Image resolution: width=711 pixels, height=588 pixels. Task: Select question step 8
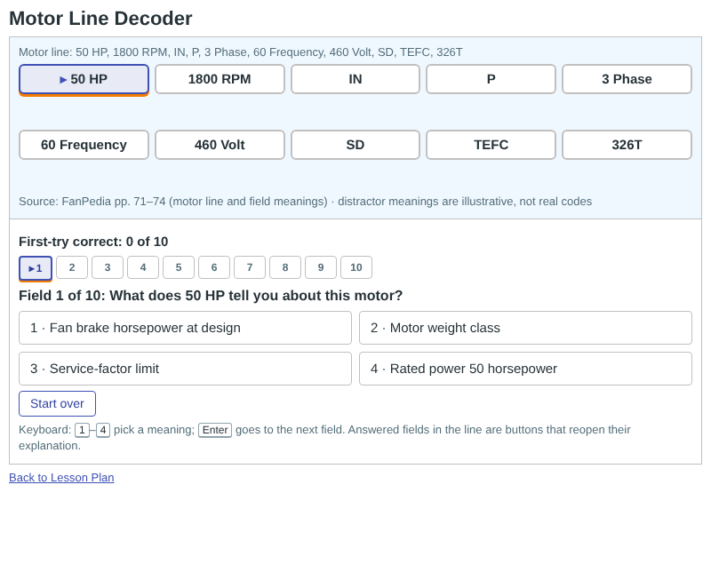click(x=285, y=267)
